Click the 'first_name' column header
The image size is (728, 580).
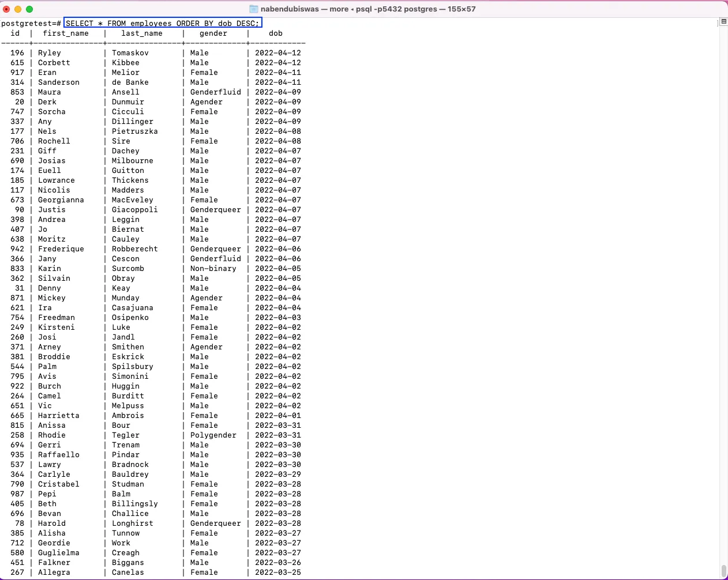(66, 33)
